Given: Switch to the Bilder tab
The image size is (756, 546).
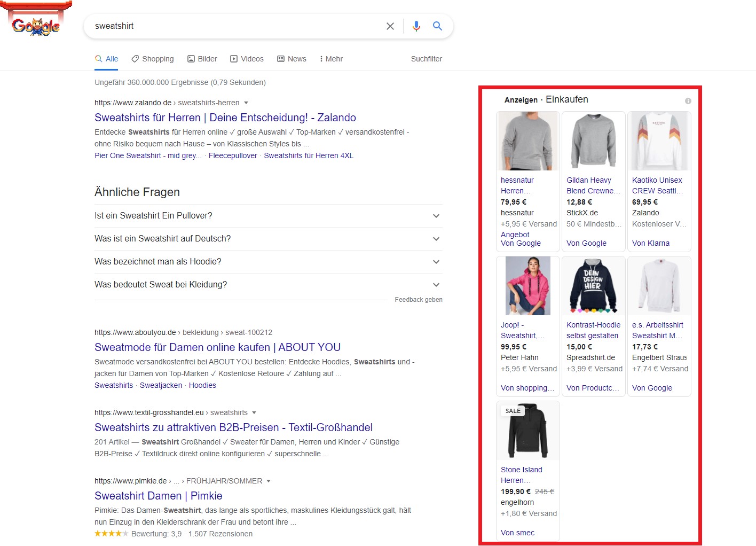Looking at the screenshot, I should tap(202, 59).
